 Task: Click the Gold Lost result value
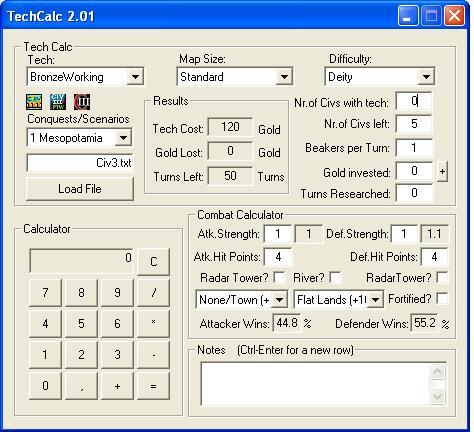pyautogui.click(x=230, y=151)
